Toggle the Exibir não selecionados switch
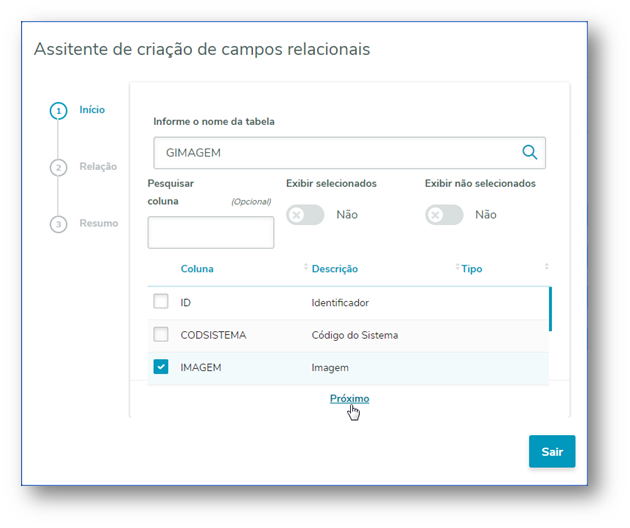The height and width of the screenshot is (528, 630). 444,215
